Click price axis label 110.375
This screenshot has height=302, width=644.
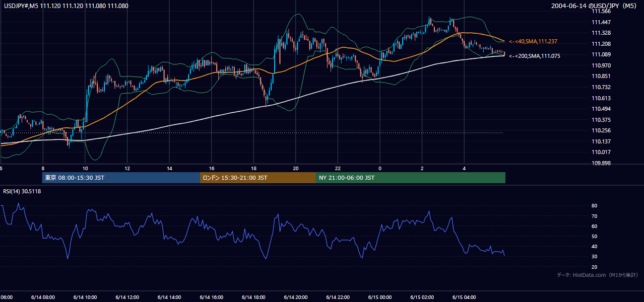pyautogui.click(x=601, y=120)
